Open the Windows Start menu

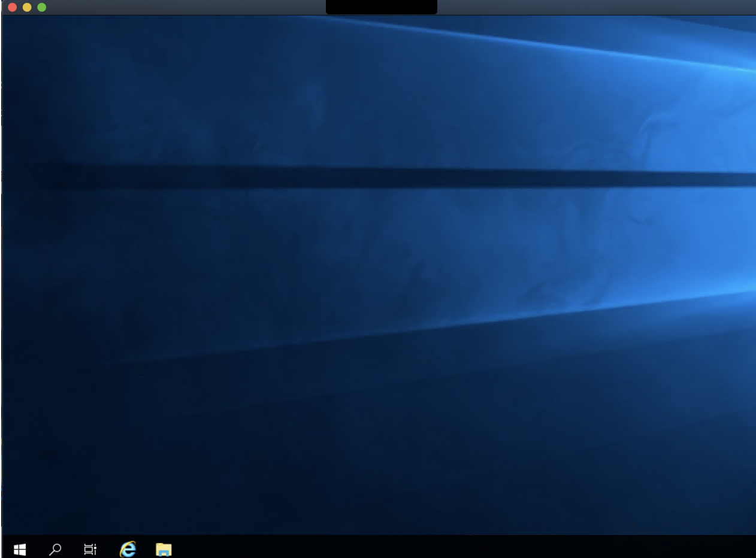20,549
